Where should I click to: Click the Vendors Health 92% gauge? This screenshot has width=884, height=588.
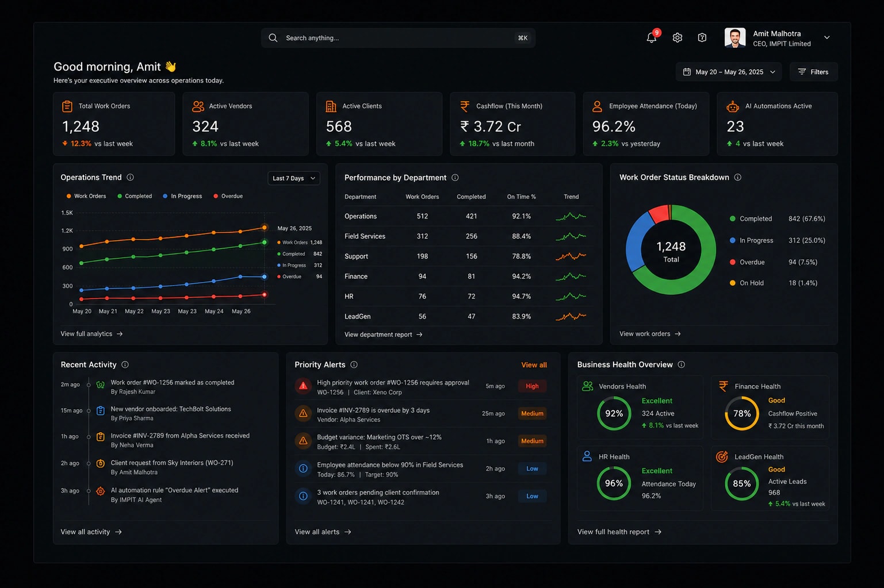click(x=614, y=414)
